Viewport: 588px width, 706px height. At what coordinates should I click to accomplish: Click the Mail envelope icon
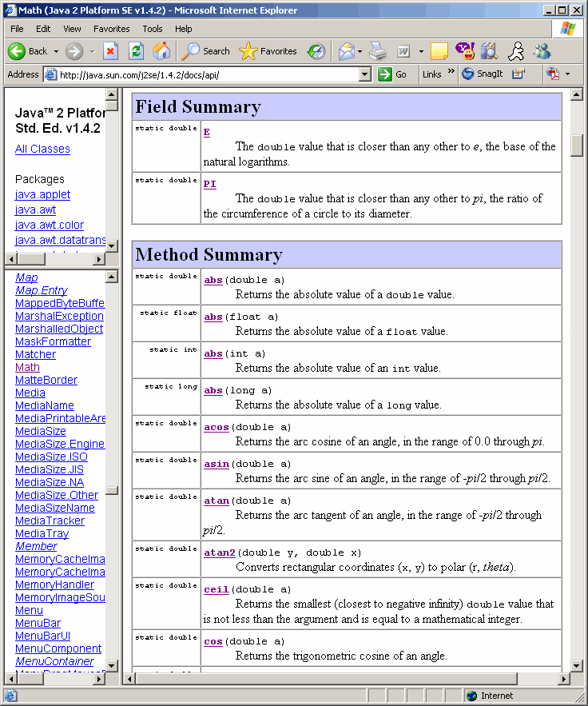347,51
